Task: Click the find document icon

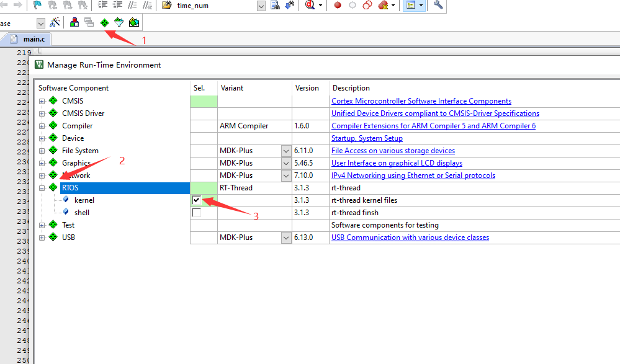Action: (275, 5)
